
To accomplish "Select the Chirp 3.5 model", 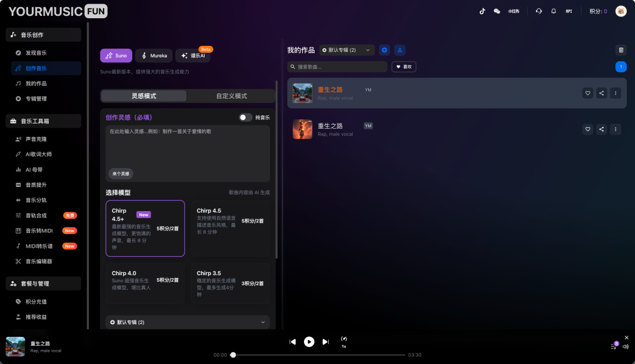I will pyautogui.click(x=230, y=283).
